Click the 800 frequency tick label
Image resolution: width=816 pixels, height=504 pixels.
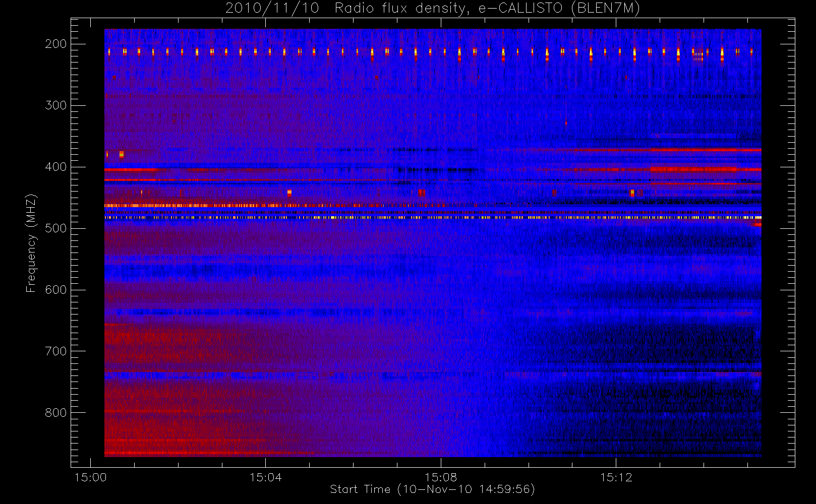(56, 413)
